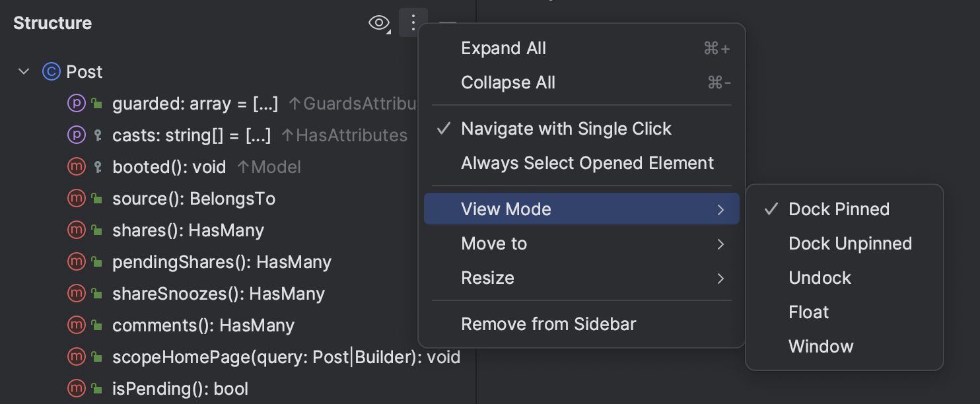
Task: Click the method icon beside booted()
Action: coord(77,167)
